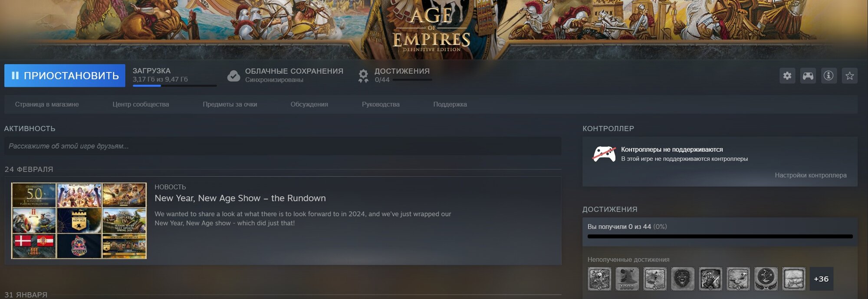Open the bow and arrow emblem achievement
The height and width of the screenshot is (299, 868).
(766, 279)
